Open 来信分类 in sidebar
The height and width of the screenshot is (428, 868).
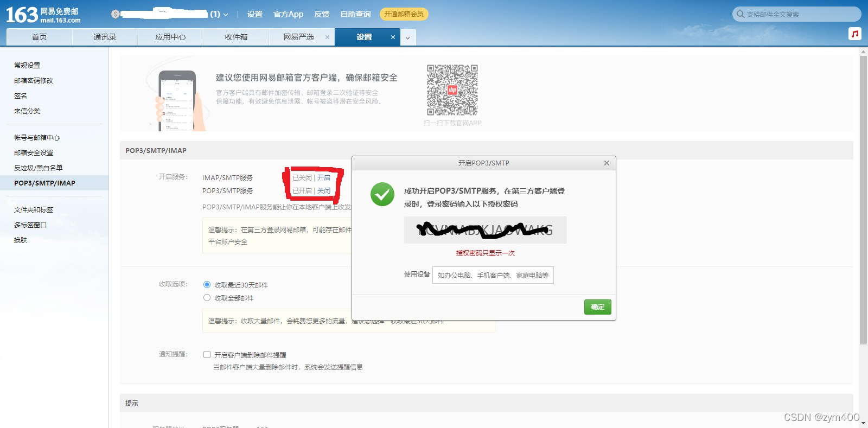pyautogui.click(x=27, y=111)
